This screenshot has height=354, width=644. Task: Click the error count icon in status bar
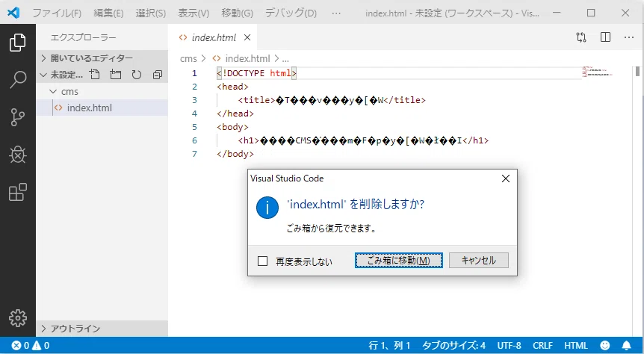click(x=16, y=345)
